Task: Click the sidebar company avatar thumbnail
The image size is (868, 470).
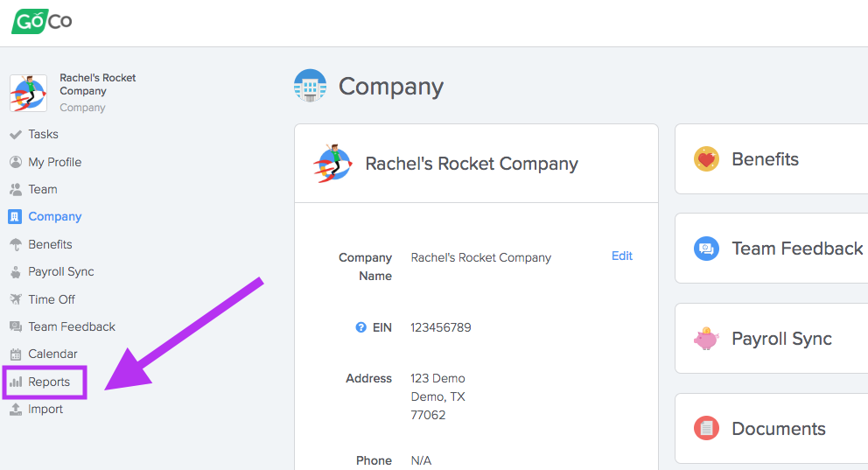Action: pos(28,93)
